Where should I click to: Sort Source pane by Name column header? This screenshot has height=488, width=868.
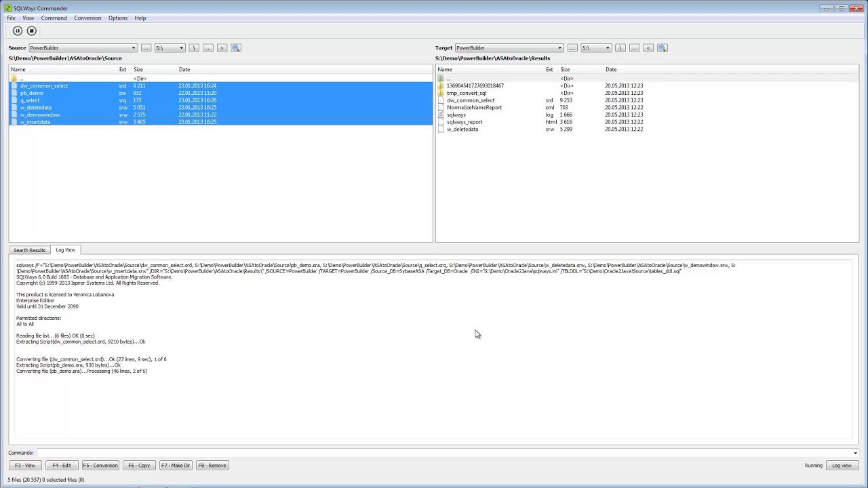pyautogui.click(x=18, y=70)
